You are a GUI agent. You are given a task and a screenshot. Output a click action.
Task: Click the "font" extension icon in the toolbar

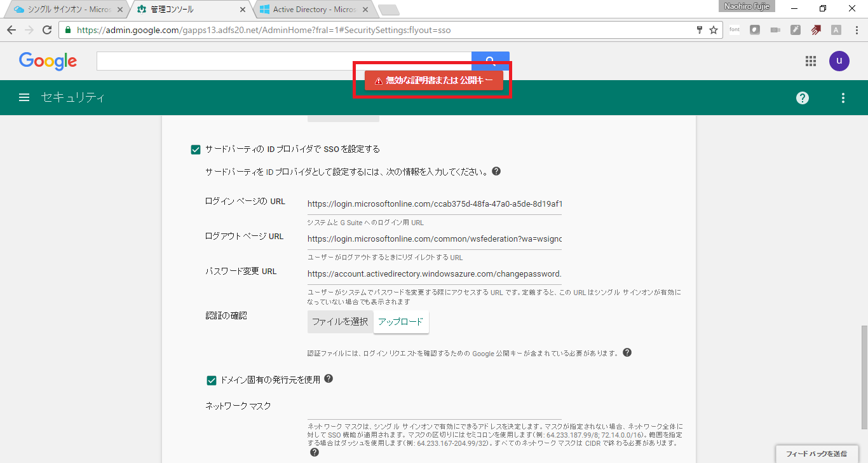[x=734, y=29]
